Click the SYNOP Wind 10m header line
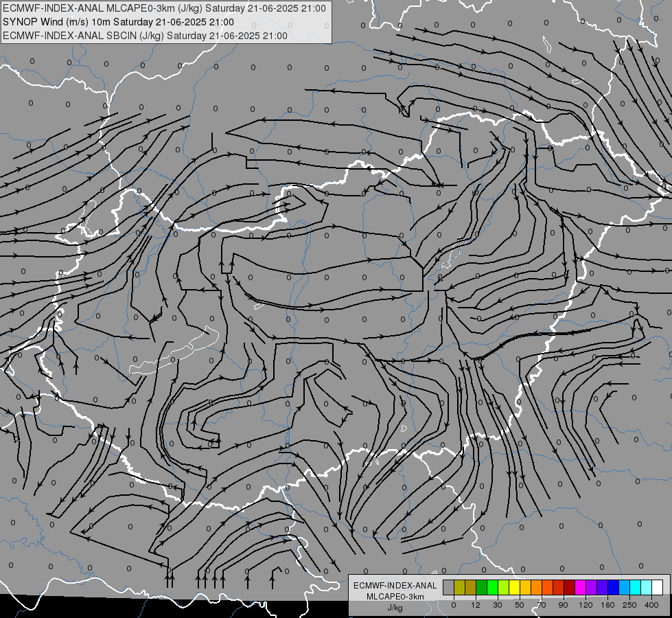Image resolution: width=672 pixels, height=618 pixels. [118, 22]
